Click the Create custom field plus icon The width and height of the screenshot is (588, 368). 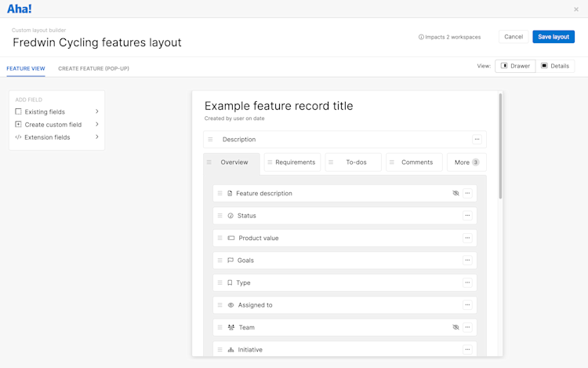click(18, 124)
